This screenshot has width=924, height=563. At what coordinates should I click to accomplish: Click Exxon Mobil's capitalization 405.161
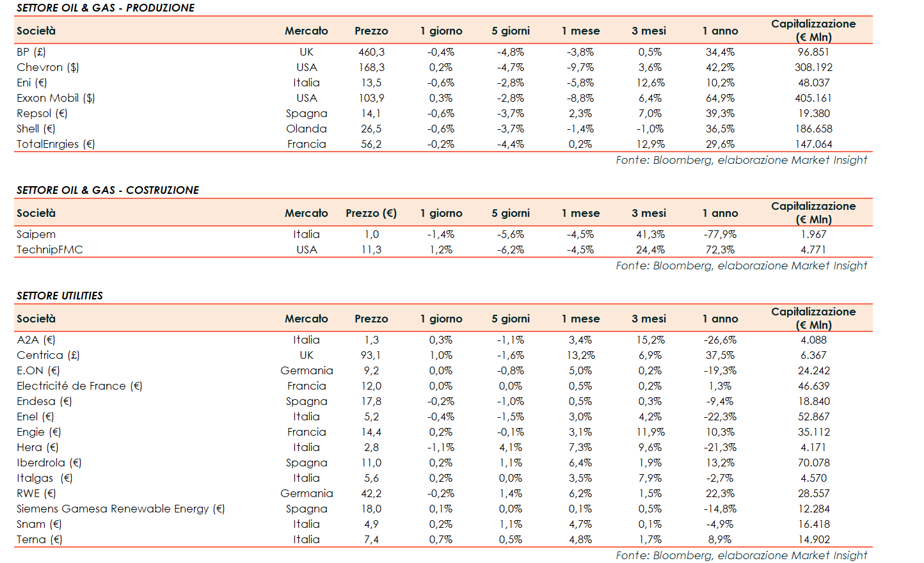pyautogui.click(x=813, y=98)
